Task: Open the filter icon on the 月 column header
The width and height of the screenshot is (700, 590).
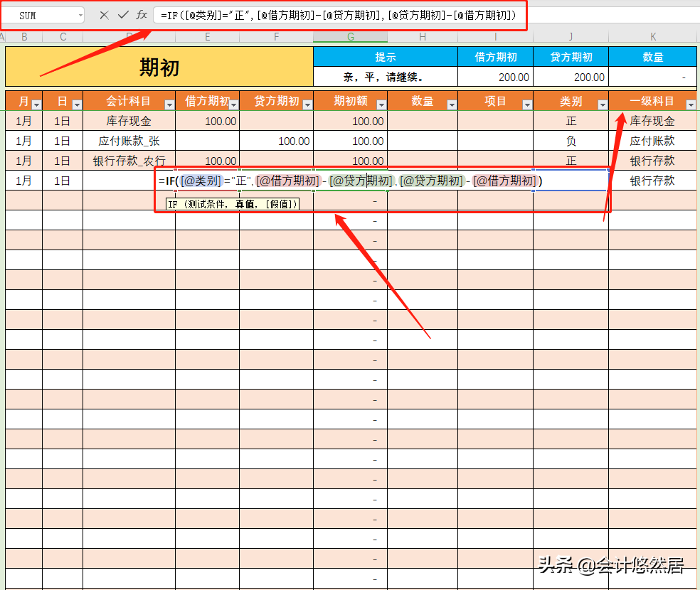Action: 36,102
